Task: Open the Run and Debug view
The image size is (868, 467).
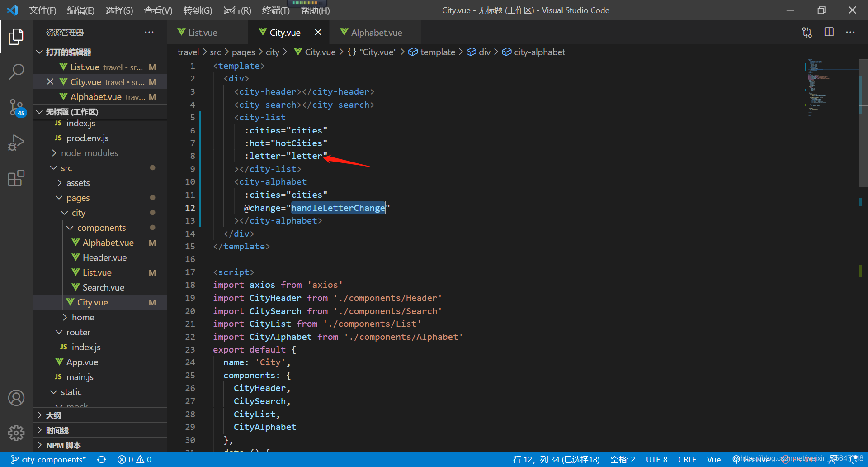Action: pos(16,143)
